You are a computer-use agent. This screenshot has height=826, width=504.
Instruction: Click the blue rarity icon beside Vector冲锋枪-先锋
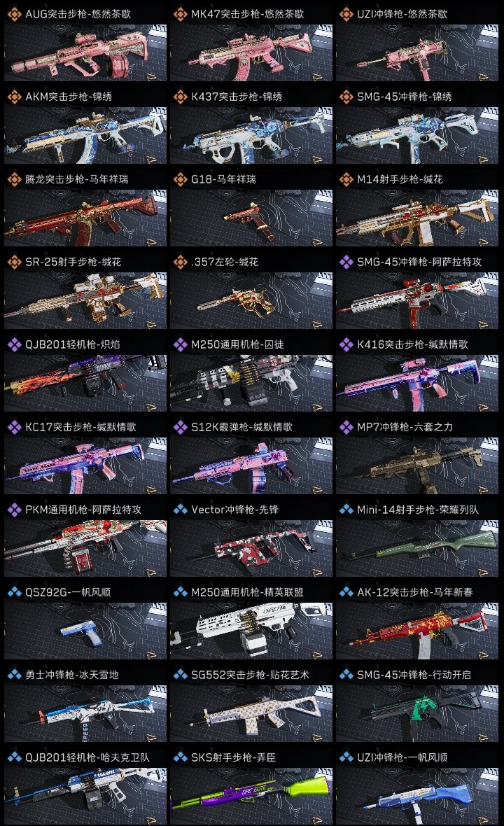tap(180, 510)
